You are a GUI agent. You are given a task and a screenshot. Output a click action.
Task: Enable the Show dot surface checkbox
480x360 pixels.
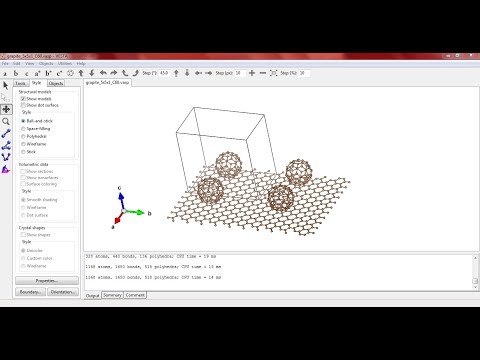tap(23, 105)
